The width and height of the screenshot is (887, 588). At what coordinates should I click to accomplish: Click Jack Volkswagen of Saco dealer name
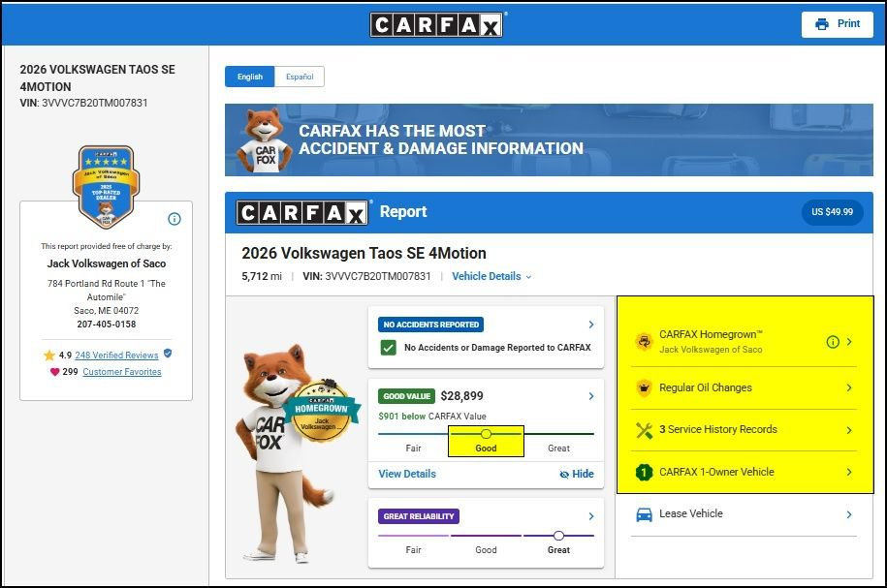(x=107, y=263)
